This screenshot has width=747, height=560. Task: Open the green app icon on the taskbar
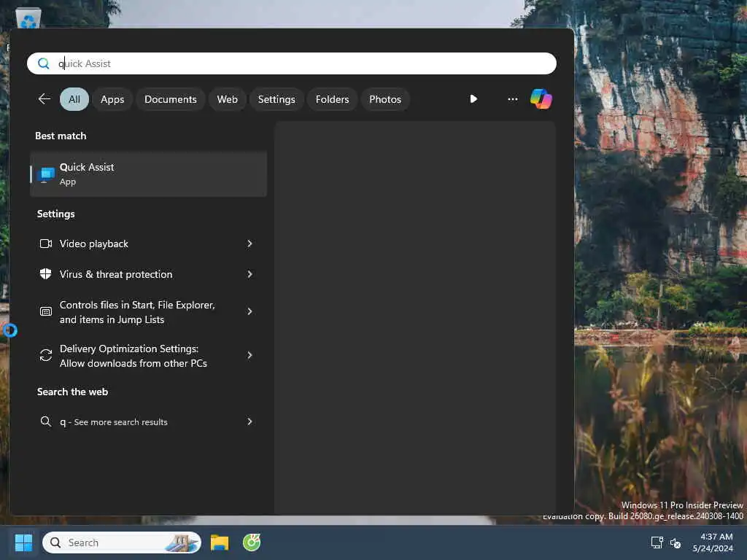coord(252,542)
